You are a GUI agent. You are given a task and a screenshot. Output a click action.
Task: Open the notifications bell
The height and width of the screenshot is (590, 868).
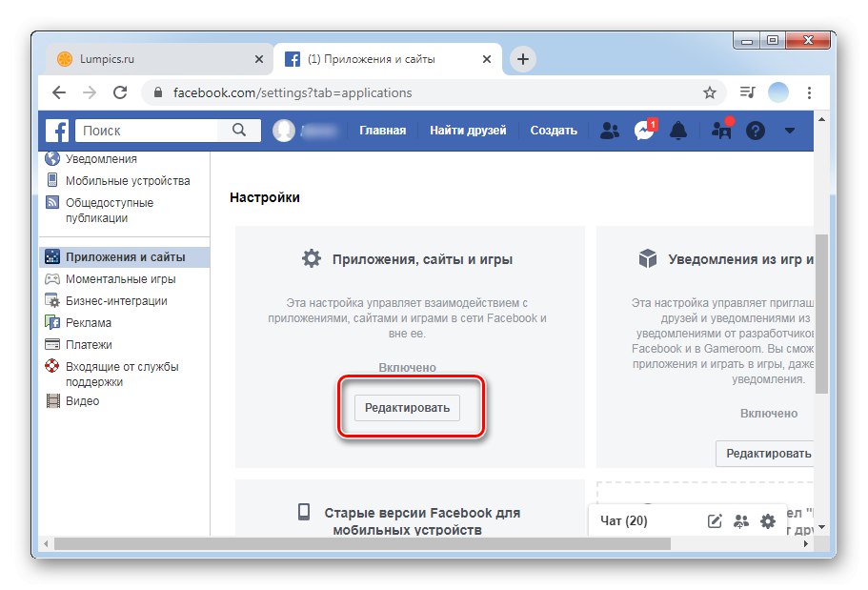click(x=678, y=131)
